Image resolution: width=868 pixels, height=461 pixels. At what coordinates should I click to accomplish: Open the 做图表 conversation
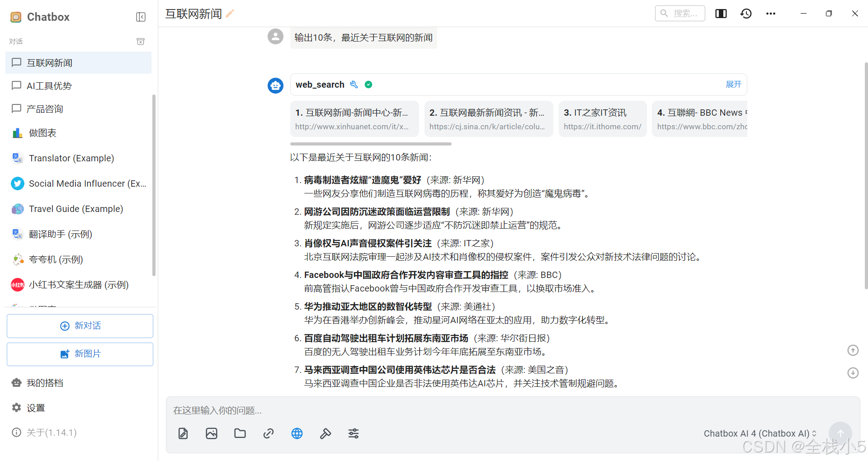tap(78, 133)
